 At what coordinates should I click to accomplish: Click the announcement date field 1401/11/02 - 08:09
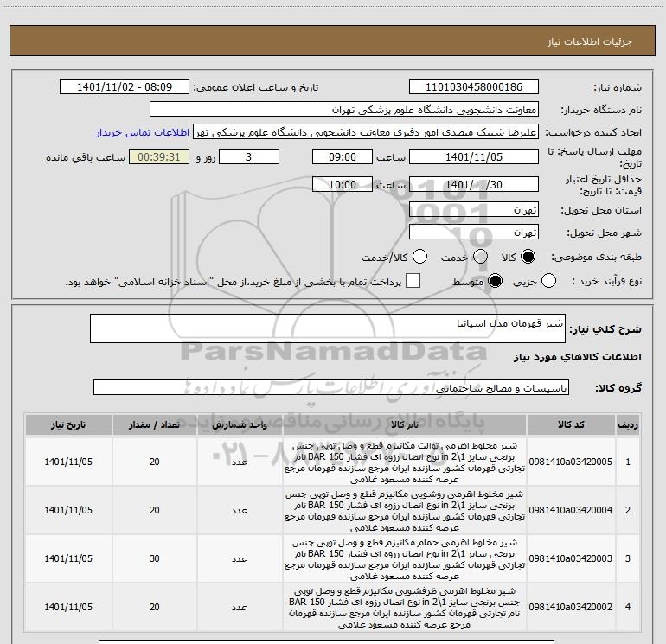[125, 87]
